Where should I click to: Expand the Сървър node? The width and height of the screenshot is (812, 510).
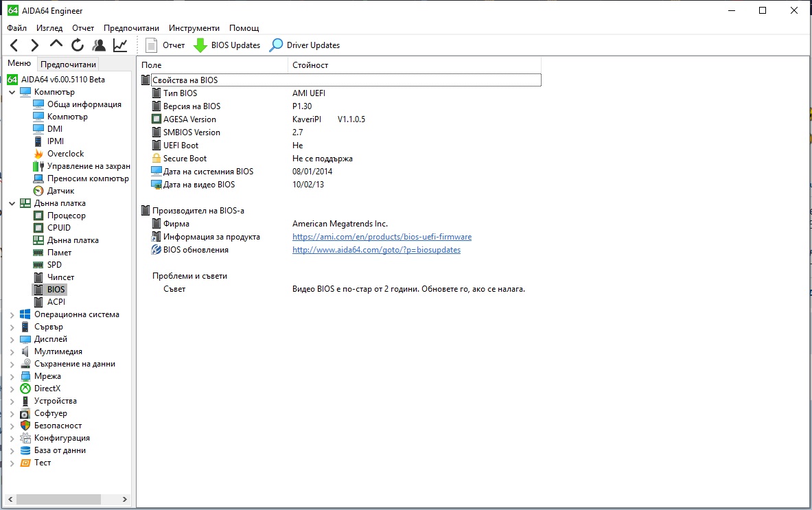[12, 327]
